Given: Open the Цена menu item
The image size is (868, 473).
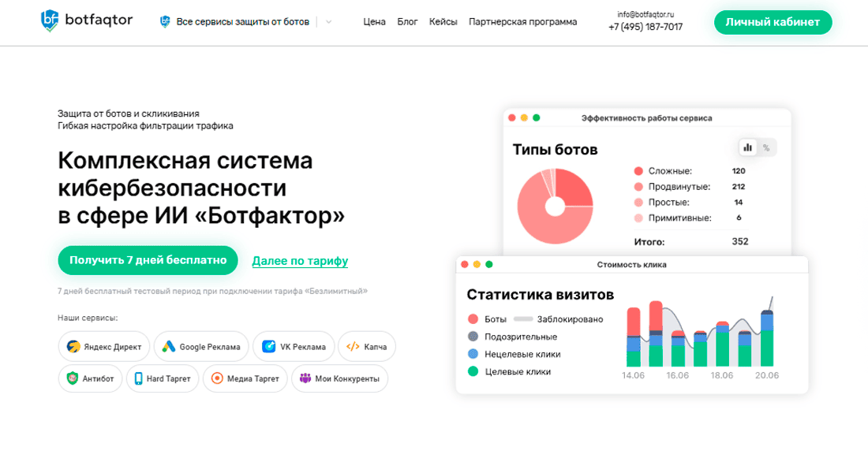Looking at the screenshot, I should (374, 22).
